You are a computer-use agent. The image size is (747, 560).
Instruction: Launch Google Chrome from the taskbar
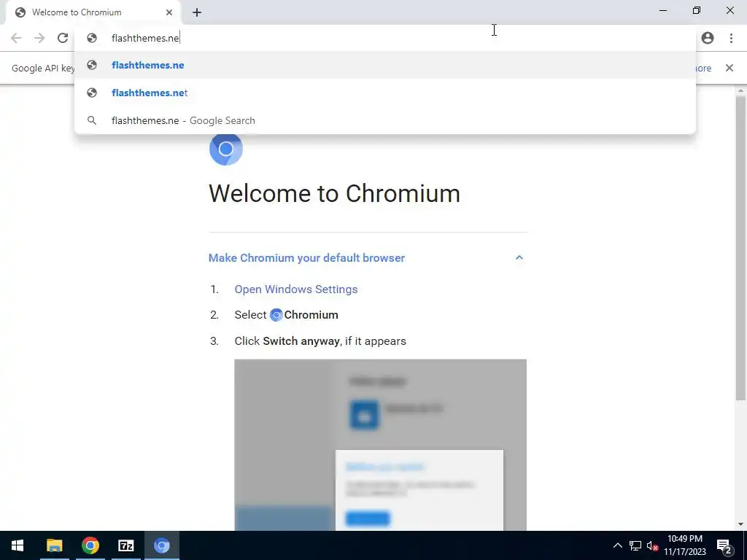90,545
